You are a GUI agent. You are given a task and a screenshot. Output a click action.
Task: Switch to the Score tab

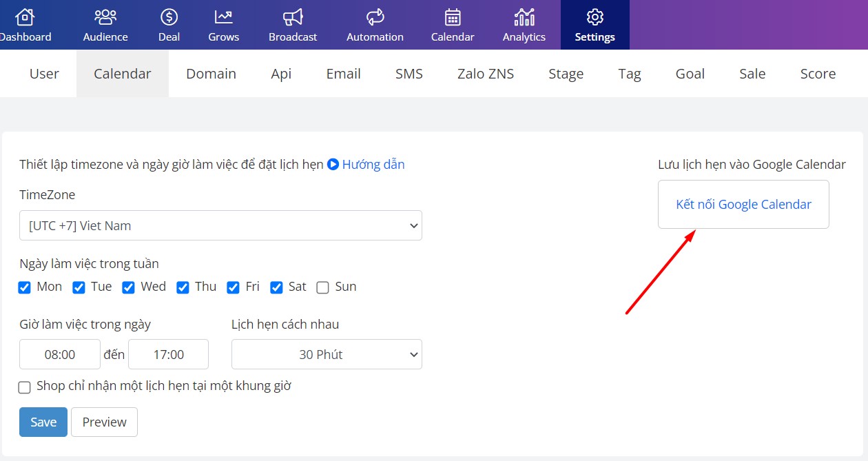pos(818,74)
